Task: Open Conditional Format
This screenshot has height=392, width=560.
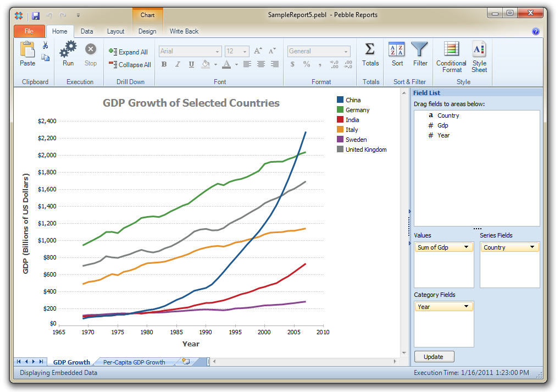Action: [x=451, y=51]
